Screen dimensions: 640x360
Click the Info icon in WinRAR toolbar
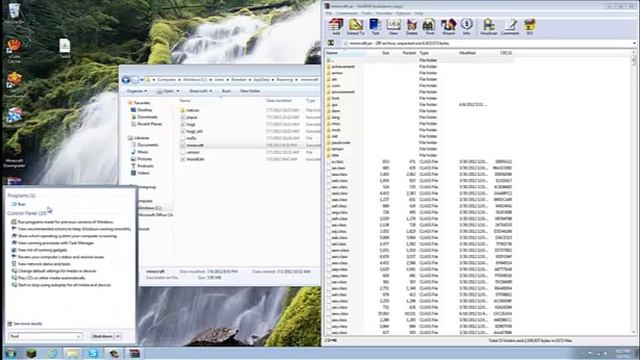pyautogui.click(x=467, y=27)
